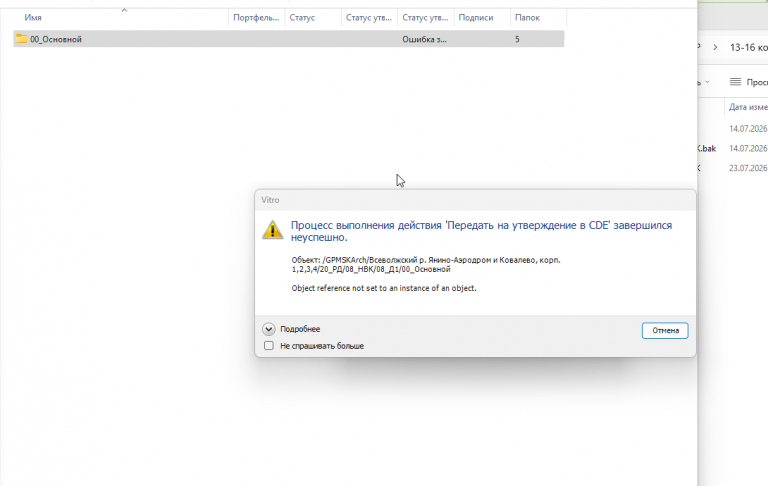Click the Vitro dialog title bar
This screenshot has width=768, height=486.
coord(475,200)
